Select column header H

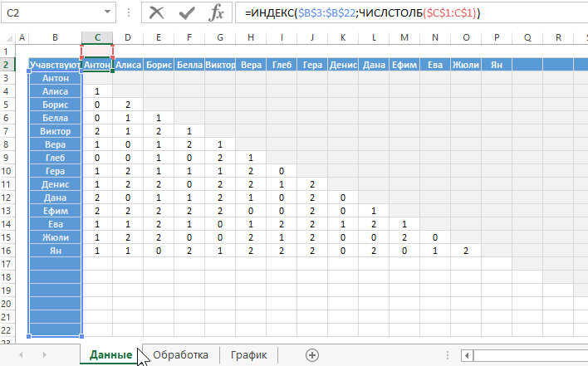[x=250, y=38]
